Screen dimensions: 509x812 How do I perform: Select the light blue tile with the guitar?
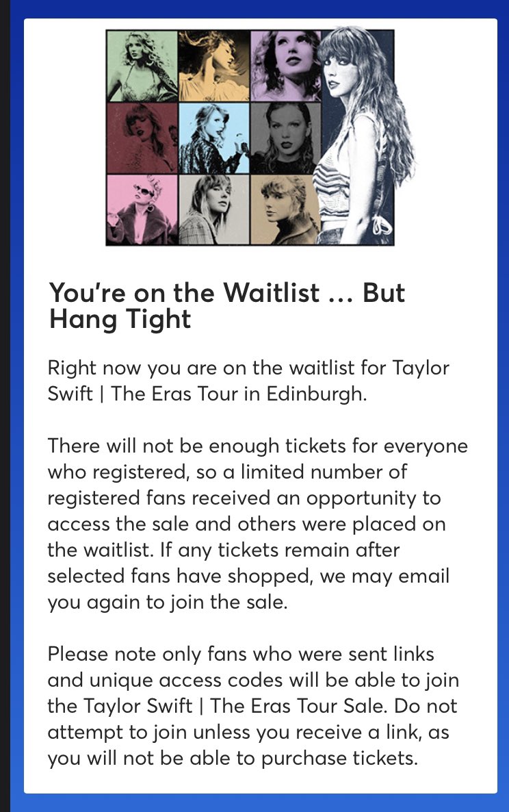pos(214,138)
